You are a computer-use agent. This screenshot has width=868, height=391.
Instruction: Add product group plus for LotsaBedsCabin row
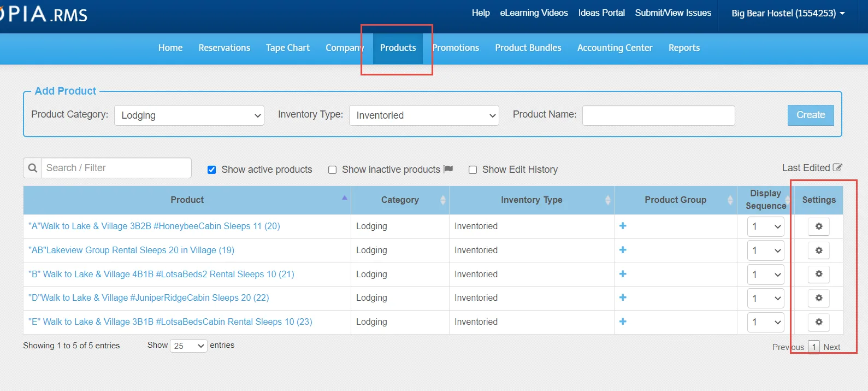click(x=623, y=322)
